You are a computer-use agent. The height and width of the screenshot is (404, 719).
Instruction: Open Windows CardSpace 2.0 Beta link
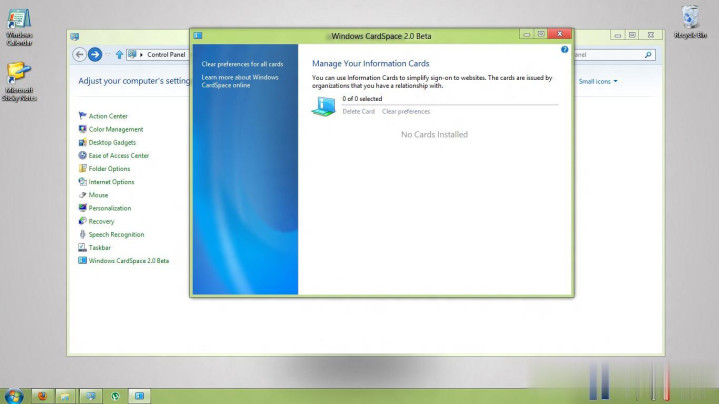129,261
